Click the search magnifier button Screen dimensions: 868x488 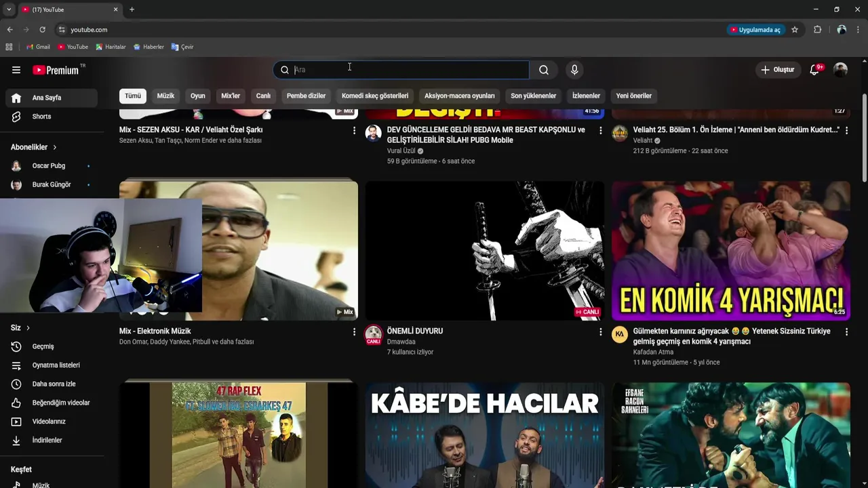(544, 70)
